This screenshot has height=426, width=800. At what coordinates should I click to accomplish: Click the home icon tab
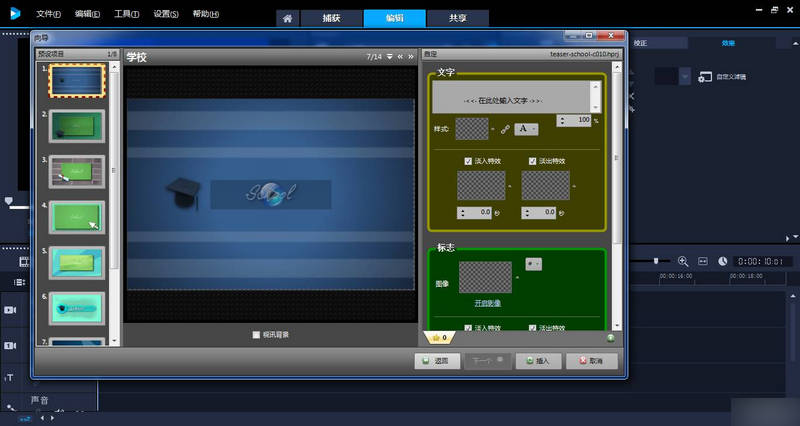coord(288,18)
